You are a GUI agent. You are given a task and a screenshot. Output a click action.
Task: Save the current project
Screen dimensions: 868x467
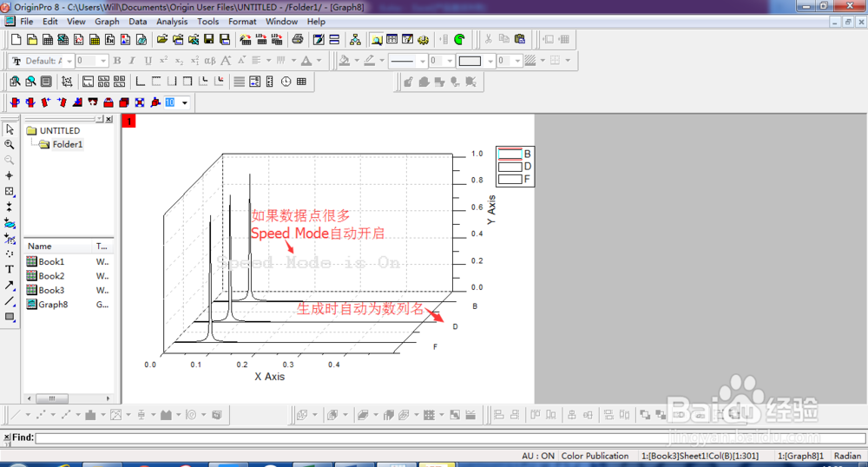pos(208,39)
